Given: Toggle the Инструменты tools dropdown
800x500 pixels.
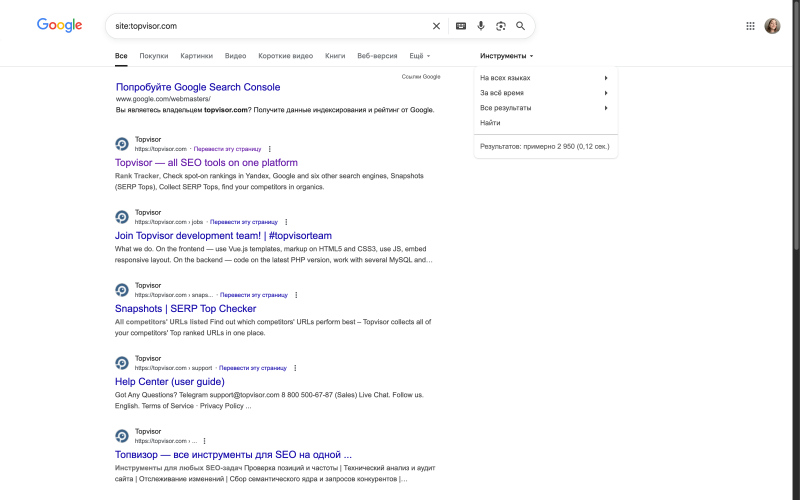Looking at the screenshot, I should point(507,56).
